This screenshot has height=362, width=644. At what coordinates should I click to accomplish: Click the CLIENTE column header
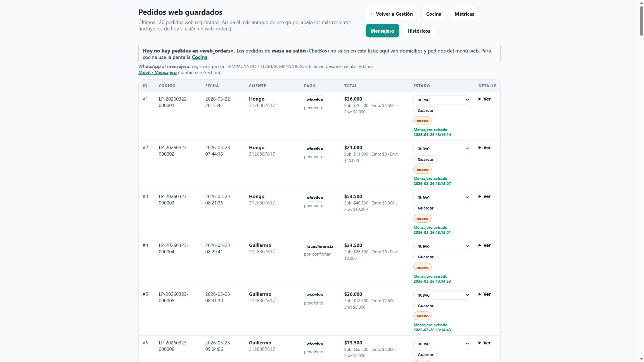pos(257,86)
